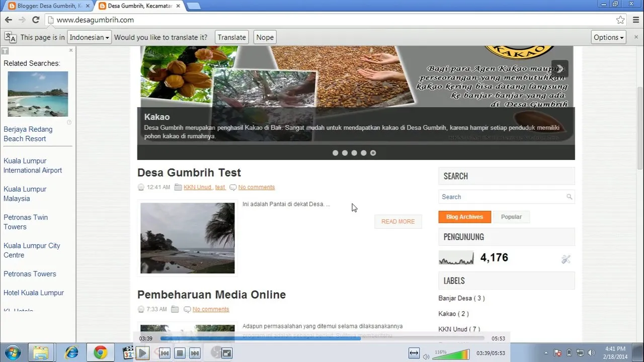Skip to next track in media player
The width and height of the screenshot is (644, 362).
(x=195, y=353)
